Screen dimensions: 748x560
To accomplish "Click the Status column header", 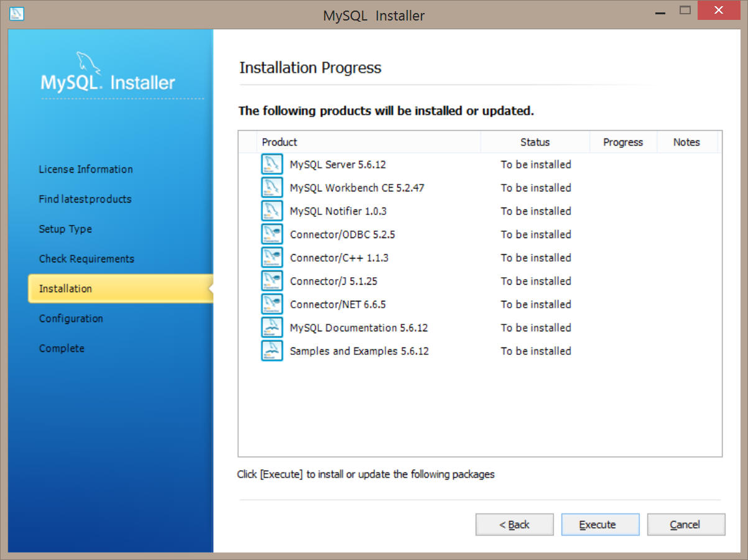I will click(535, 142).
